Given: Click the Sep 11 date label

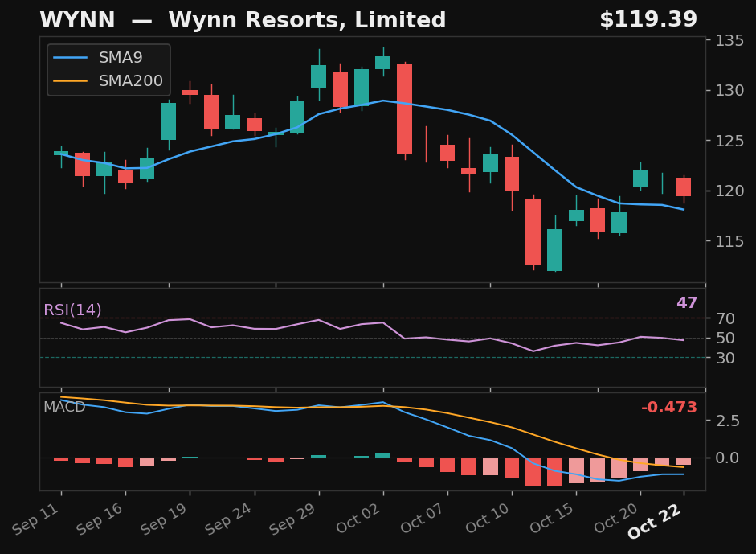Looking at the screenshot, I should pos(35,518).
